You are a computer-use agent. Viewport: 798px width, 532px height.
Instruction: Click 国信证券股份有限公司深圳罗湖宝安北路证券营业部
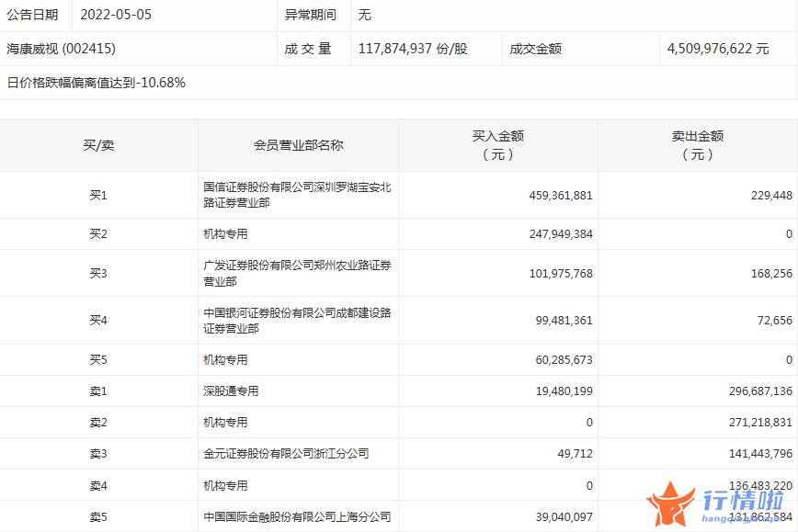297,195
